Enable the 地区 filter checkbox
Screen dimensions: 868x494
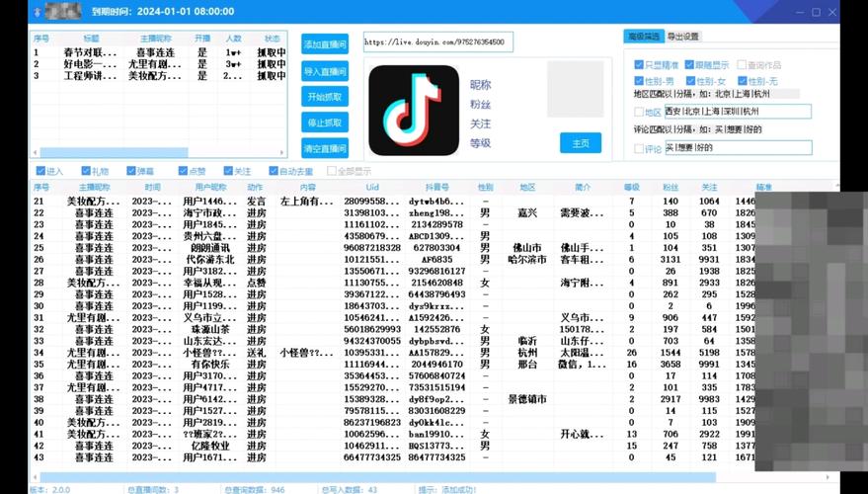tap(639, 112)
